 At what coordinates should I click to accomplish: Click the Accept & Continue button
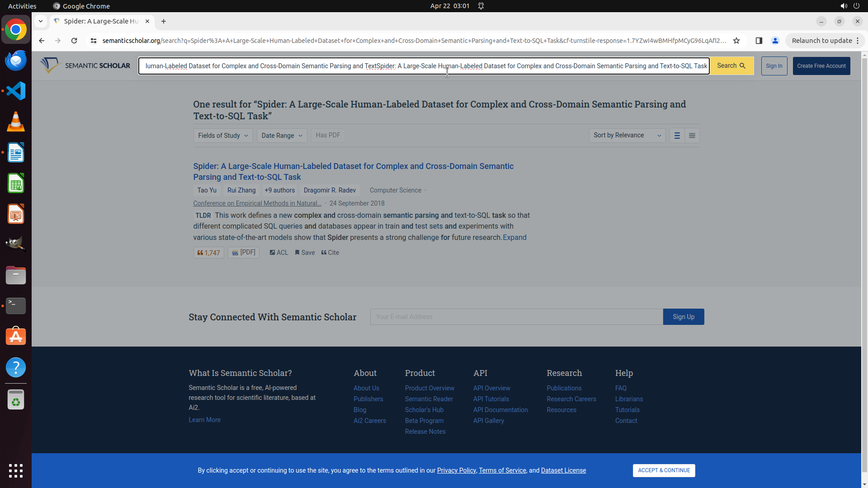(664, 470)
